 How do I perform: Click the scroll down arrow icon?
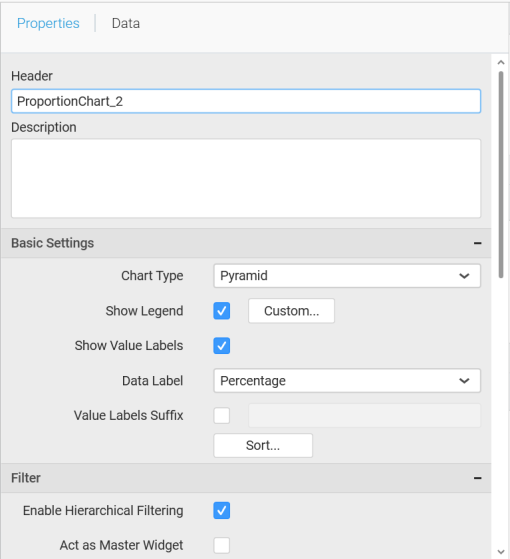pyautogui.click(x=501, y=552)
